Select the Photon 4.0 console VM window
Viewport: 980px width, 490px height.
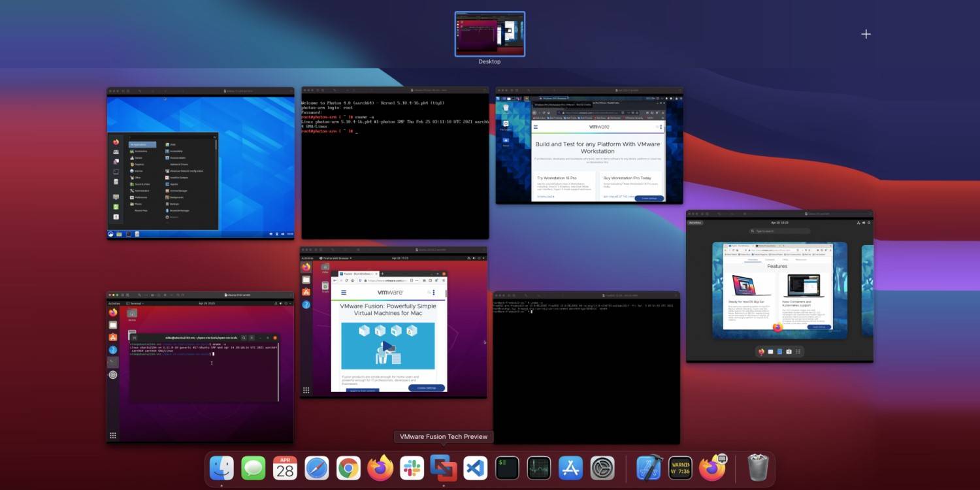point(395,163)
